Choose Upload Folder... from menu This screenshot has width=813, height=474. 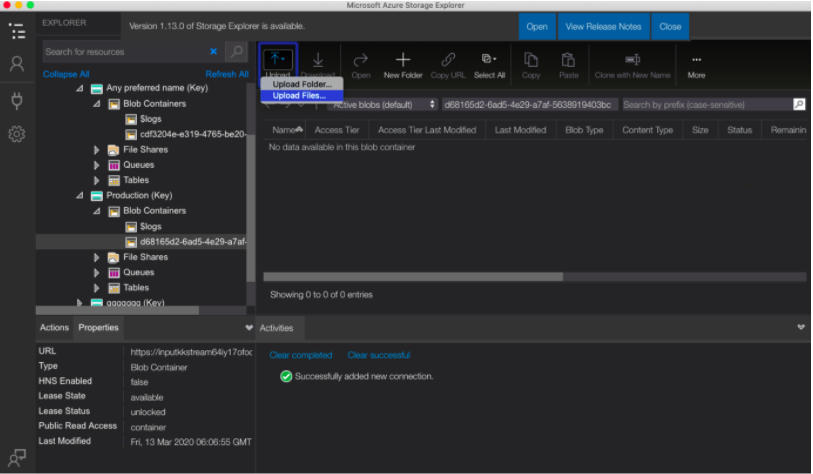click(x=302, y=84)
